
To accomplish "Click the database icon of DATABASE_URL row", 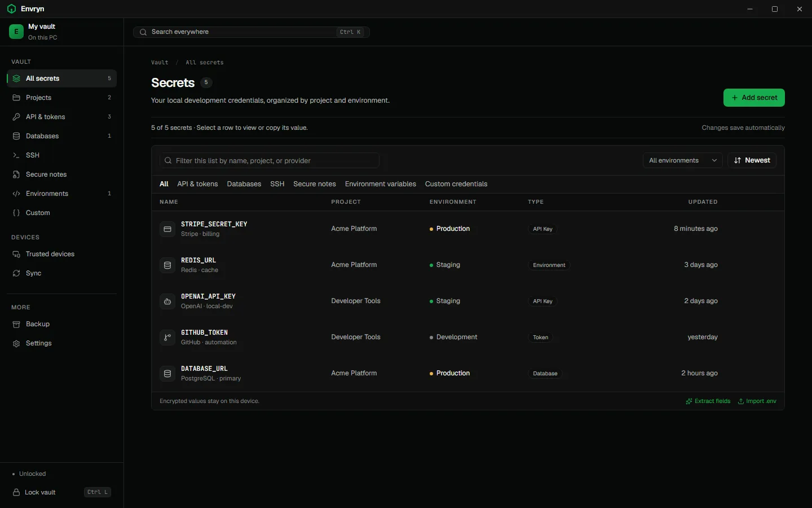I will tap(167, 373).
